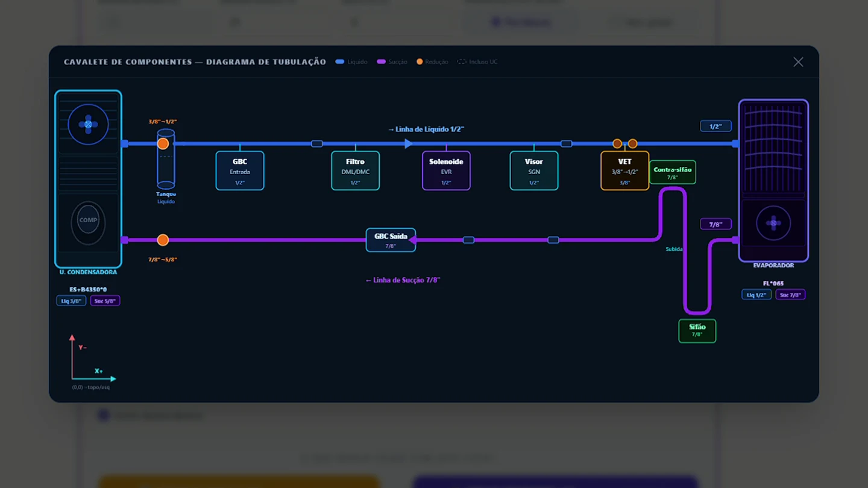Select the COMP compressor symbol
The image size is (868, 488).
(88, 221)
